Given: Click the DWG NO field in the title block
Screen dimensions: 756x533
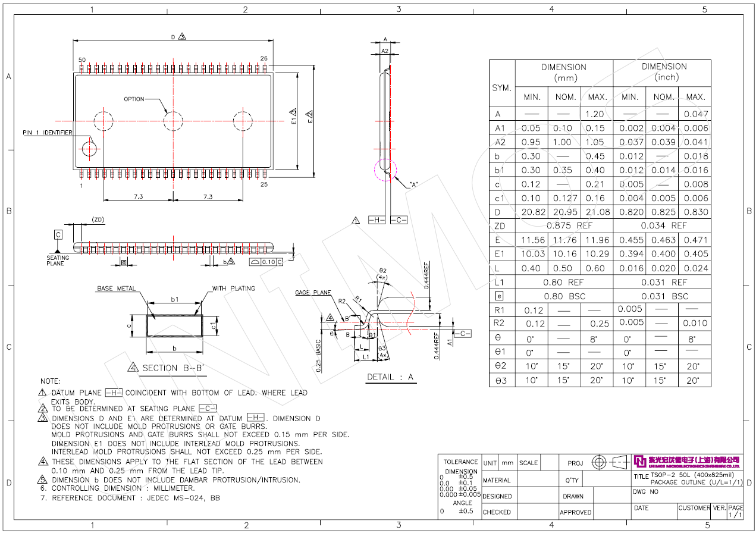Looking at the screenshot, I should (x=646, y=492).
